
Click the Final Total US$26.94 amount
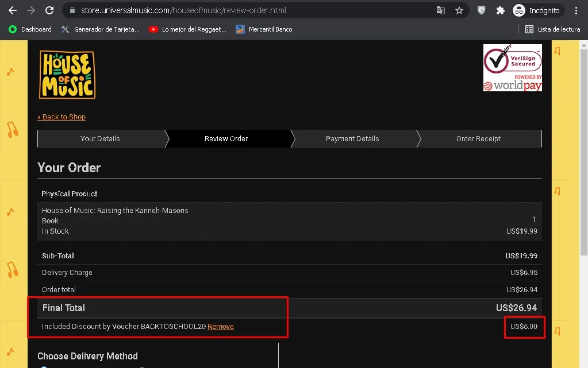[x=516, y=308]
